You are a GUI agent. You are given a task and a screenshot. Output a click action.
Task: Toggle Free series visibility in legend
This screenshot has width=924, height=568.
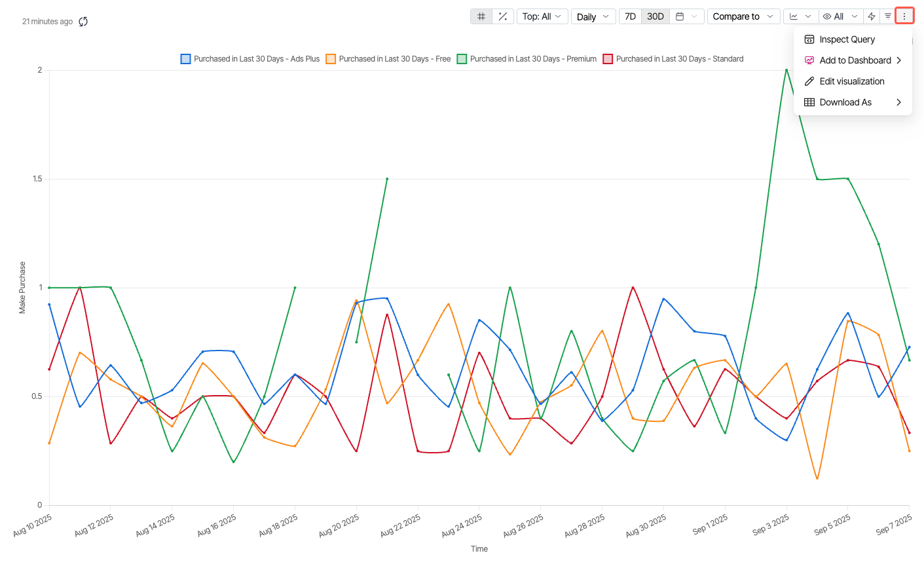click(388, 59)
